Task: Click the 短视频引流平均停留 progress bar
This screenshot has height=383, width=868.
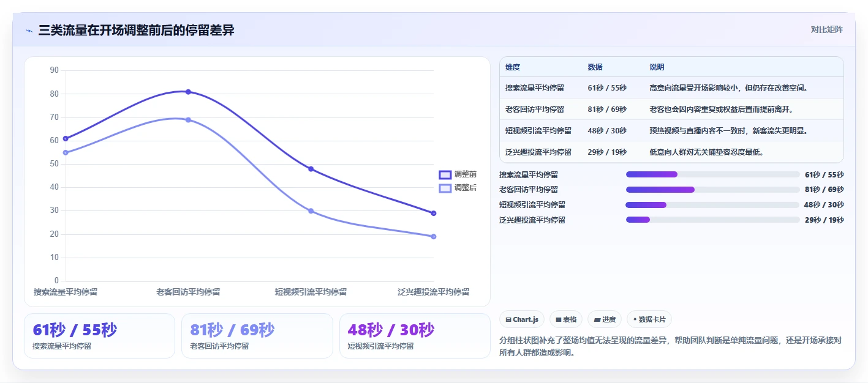Action: 713,205
